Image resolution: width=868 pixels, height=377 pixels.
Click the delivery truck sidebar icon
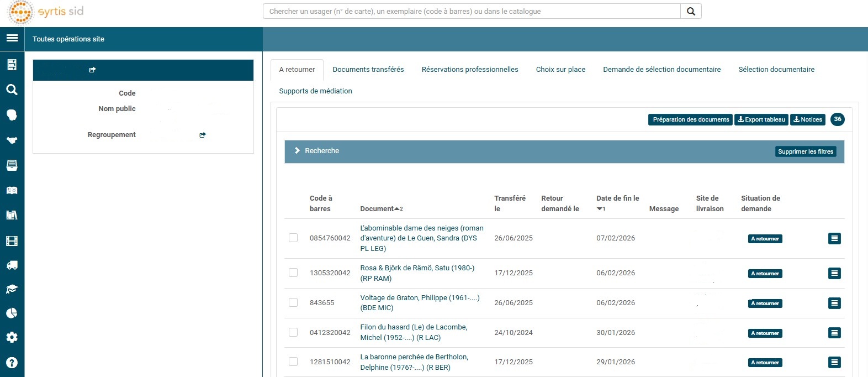point(12,265)
